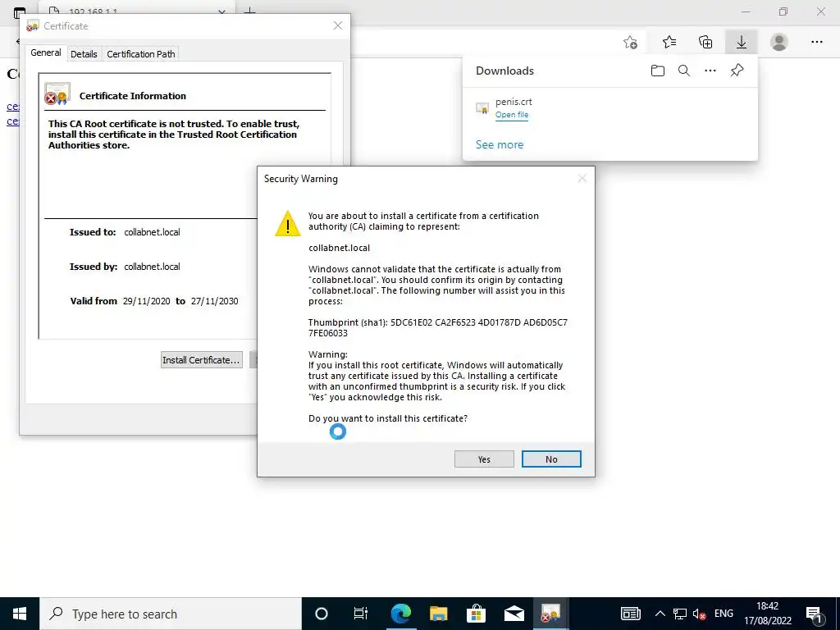Show hidden system tray icons
Screen dimensions: 840x630
point(660,614)
